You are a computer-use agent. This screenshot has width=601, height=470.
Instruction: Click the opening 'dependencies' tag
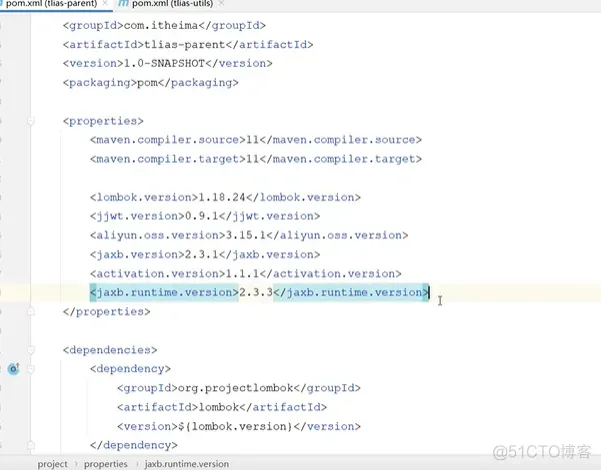coord(110,350)
